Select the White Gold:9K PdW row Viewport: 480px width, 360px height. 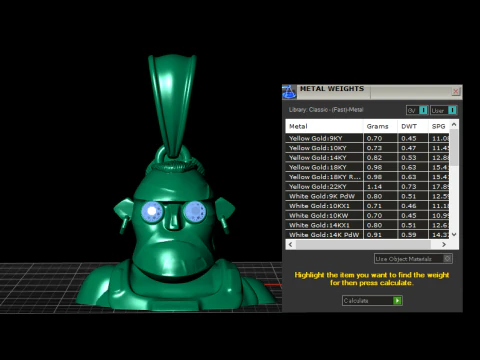tap(367, 196)
